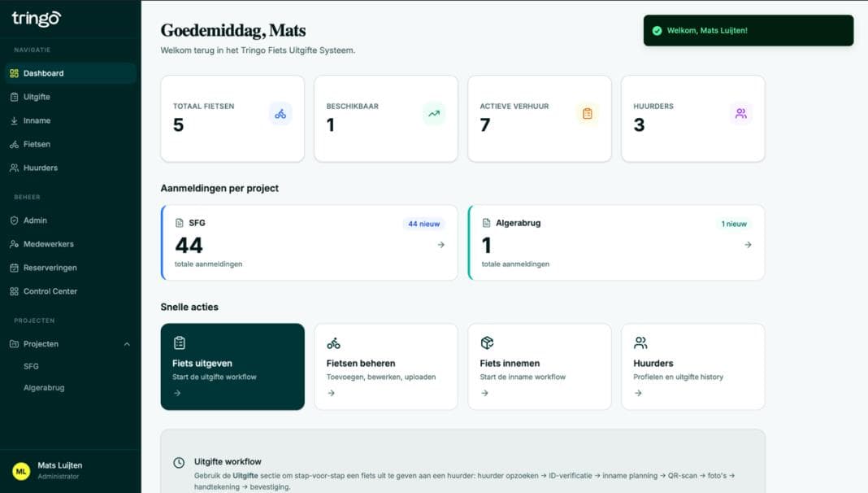Click the Totaal Fietsen bicycle icon
This screenshot has height=493, width=868.
pyautogui.click(x=280, y=114)
